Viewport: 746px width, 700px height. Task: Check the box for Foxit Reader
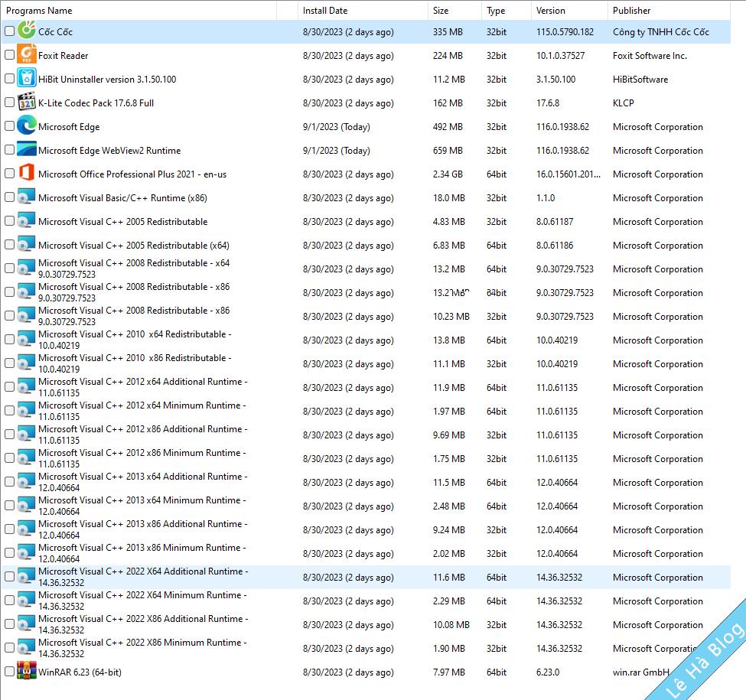pos(9,55)
